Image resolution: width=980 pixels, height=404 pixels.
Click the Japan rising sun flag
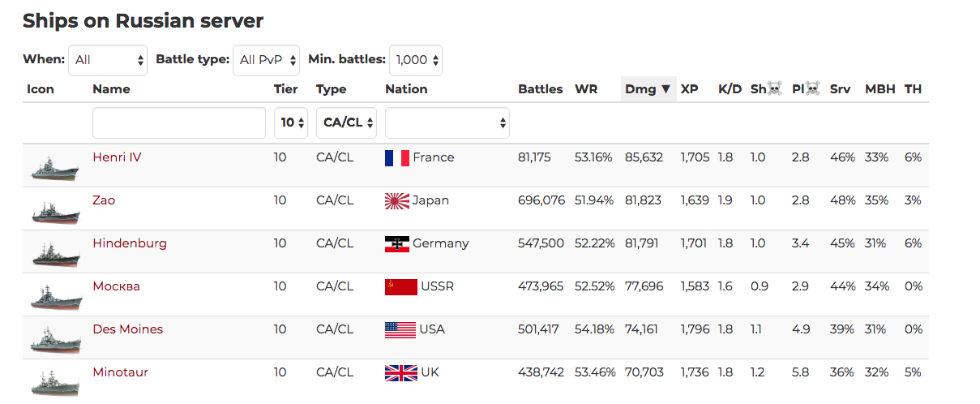pos(397,201)
